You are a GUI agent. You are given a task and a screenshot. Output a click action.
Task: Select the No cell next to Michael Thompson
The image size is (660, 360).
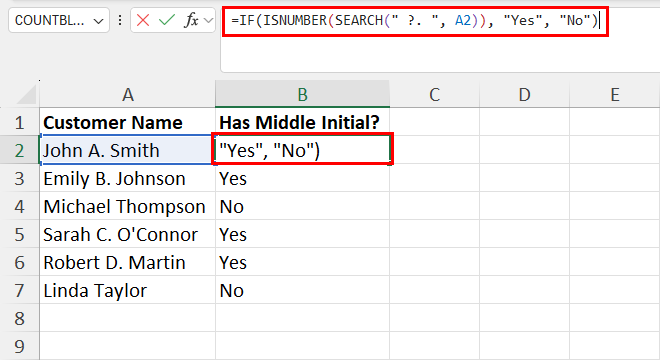click(302, 206)
